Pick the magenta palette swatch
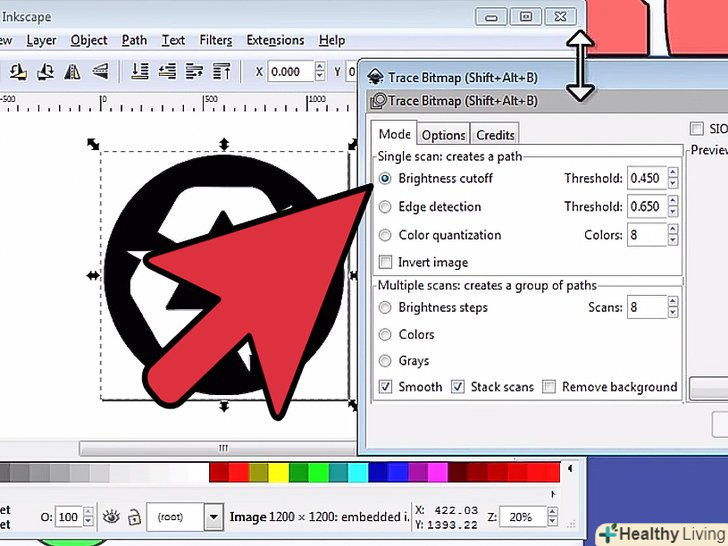The width and height of the screenshot is (728, 546). coord(438,472)
